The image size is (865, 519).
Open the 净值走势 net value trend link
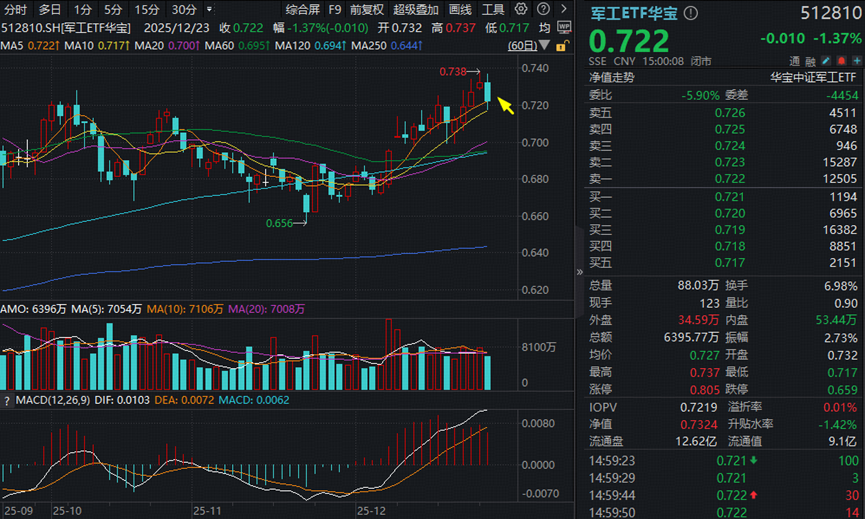[x=614, y=77]
